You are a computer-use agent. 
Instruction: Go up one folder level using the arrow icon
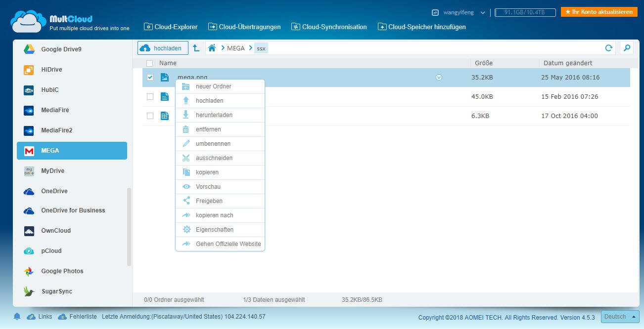pyautogui.click(x=196, y=48)
